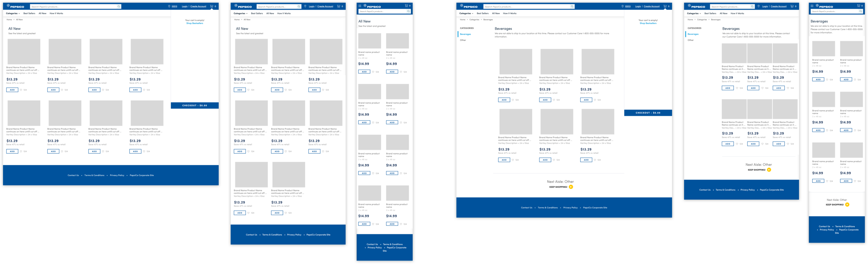Image resolution: width=868 pixels, height=264 pixels.
Task: Click the Checkout button in the desktop All New mockup
Action: pos(195,105)
